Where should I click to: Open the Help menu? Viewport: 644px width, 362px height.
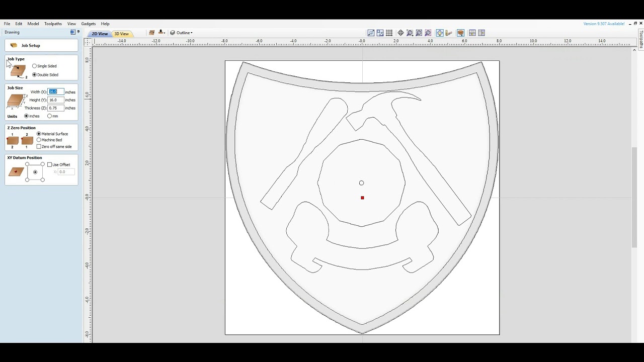click(x=105, y=24)
